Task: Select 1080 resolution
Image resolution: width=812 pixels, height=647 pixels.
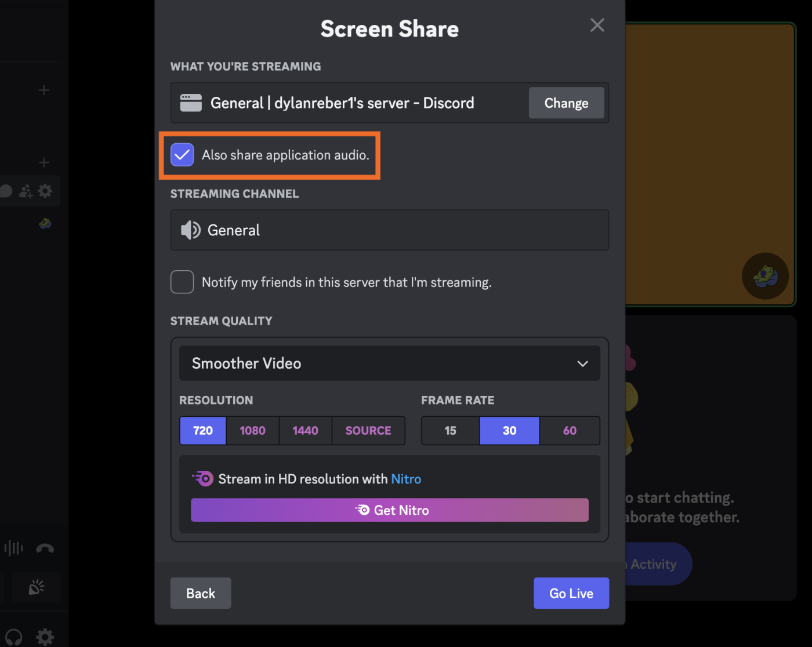Action: pyautogui.click(x=252, y=431)
